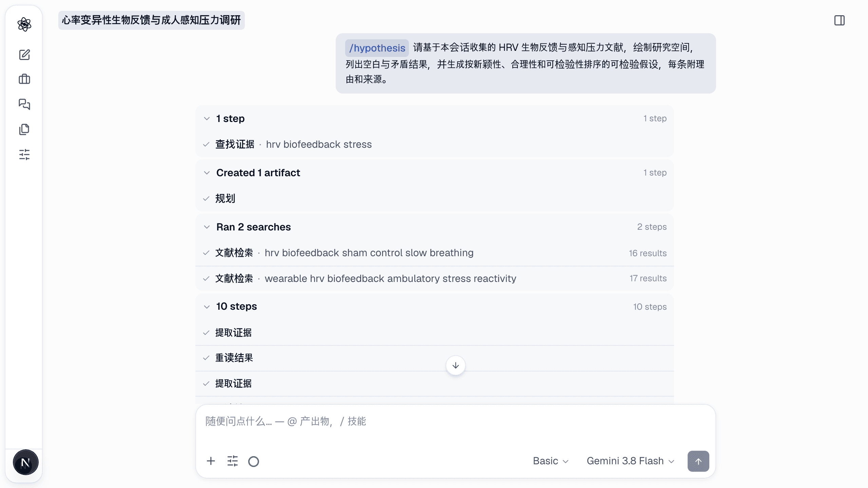This screenshot has width=868, height=488.
Task: Open the '规划' step row
Action: 435,199
